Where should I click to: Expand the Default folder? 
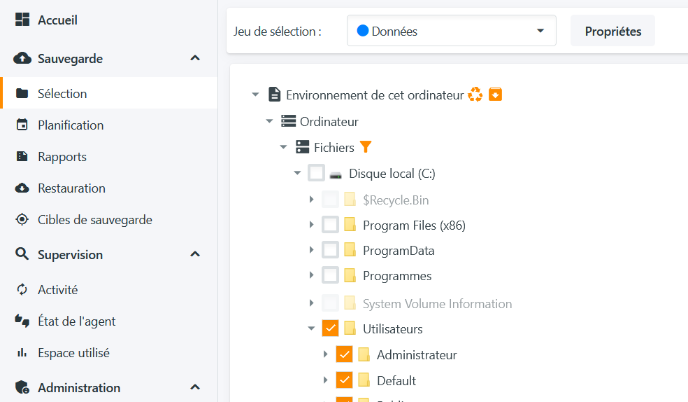pos(326,380)
